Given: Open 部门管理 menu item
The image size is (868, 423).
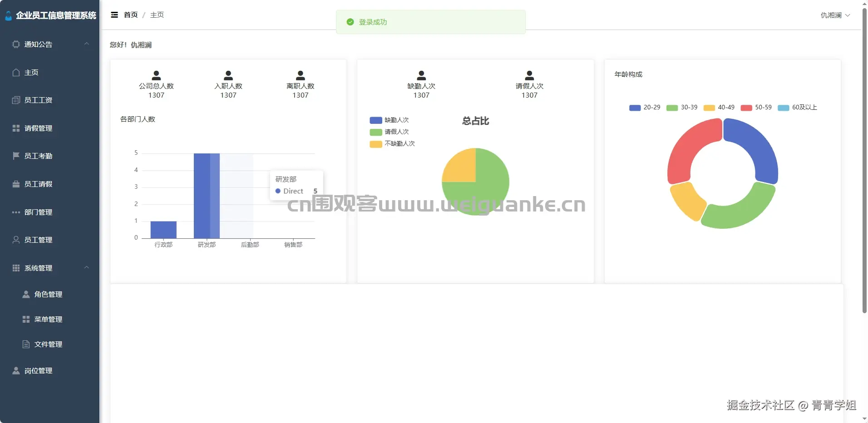Looking at the screenshot, I should (49, 212).
